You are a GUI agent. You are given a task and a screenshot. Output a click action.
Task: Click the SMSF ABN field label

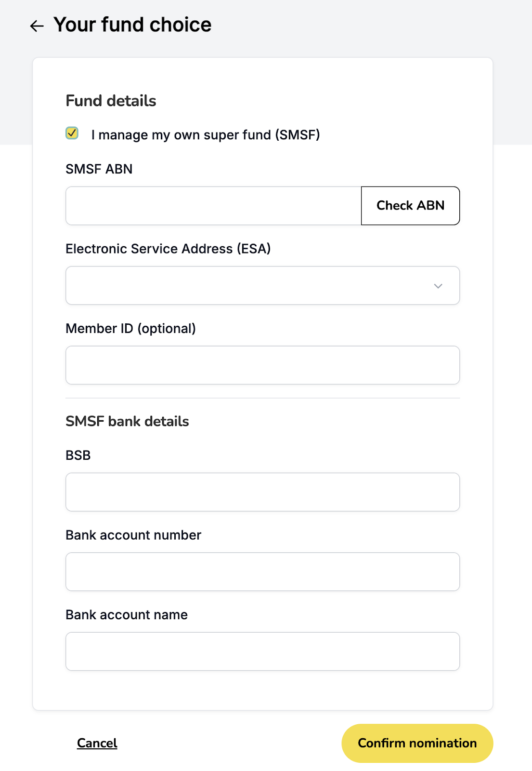coord(99,169)
